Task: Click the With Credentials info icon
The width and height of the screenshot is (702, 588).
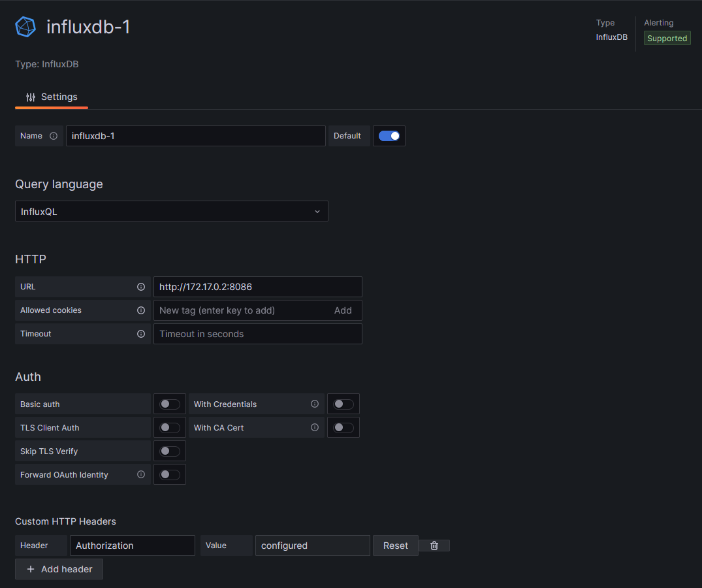Action: pyautogui.click(x=315, y=404)
